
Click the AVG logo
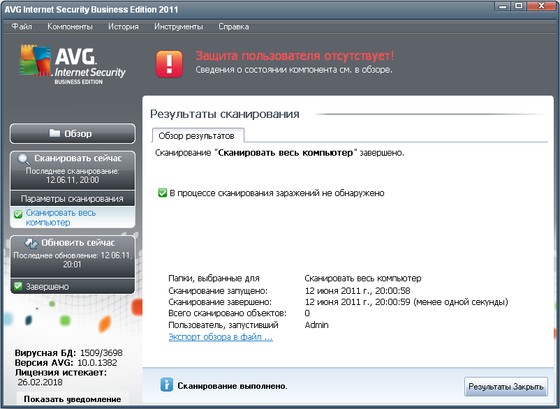coord(72,65)
